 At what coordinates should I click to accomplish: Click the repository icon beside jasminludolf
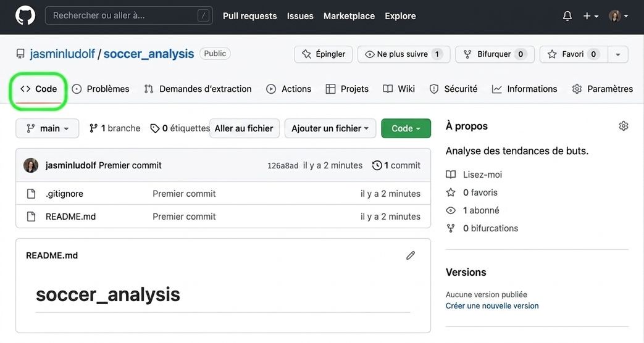pyautogui.click(x=20, y=54)
